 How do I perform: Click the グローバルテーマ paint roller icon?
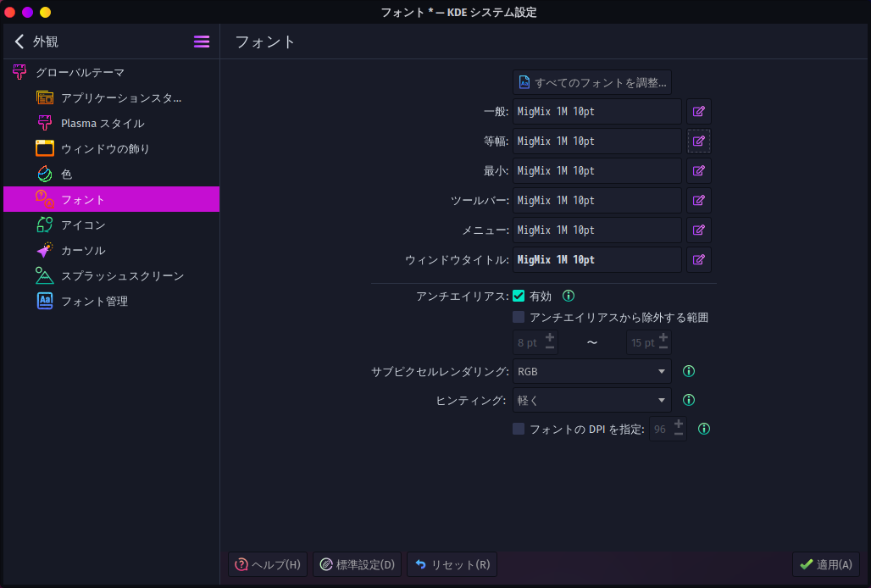(x=19, y=72)
